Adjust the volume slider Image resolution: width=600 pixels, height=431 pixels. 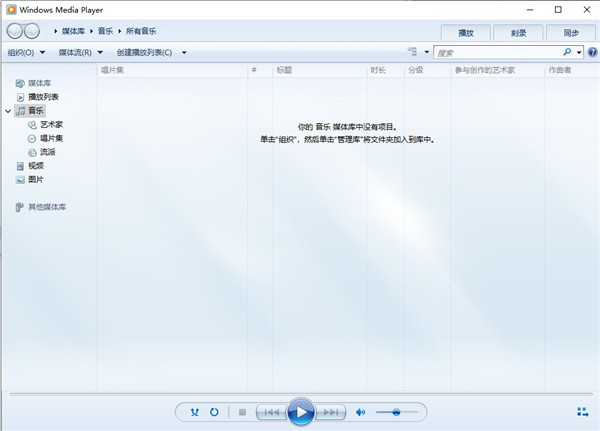pos(396,412)
